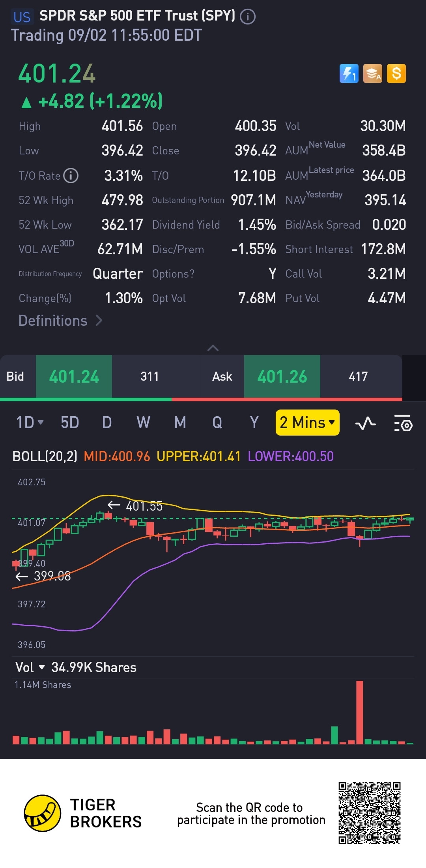Tap the Put Vol 4.47M value

[x=387, y=298]
